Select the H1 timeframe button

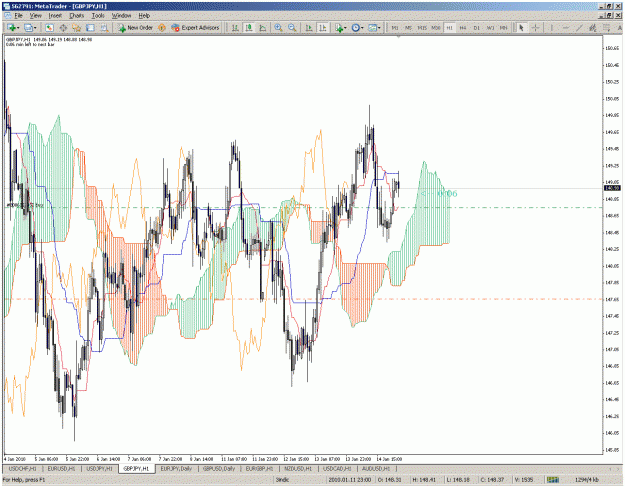(x=449, y=28)
